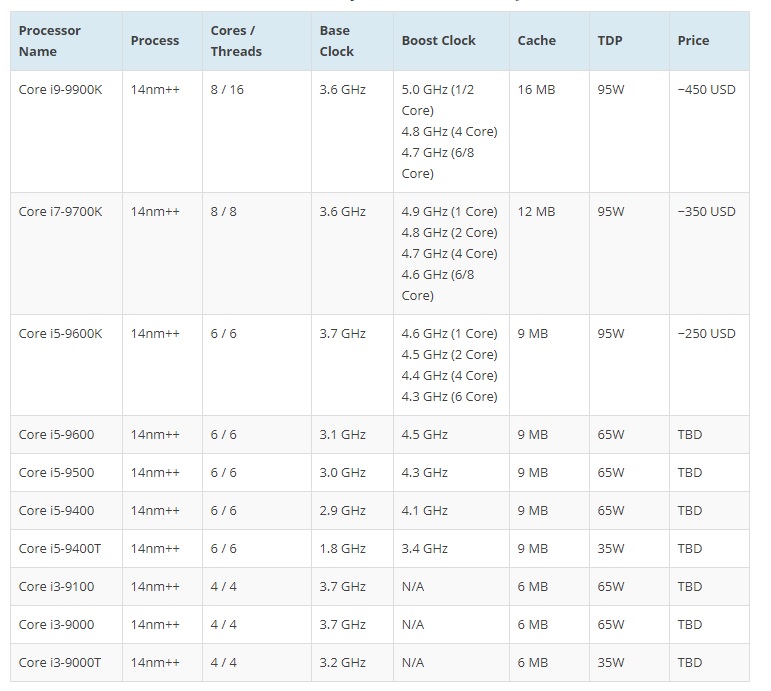
Task: Click the 3.0 GHz base clock cell
Action: [x=352, y=472]
